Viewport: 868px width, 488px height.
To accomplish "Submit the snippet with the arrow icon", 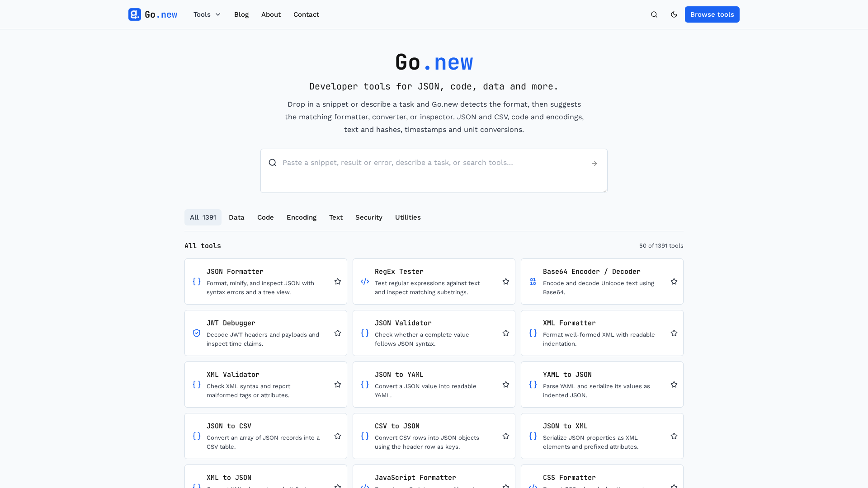I will click(x=594, y=164).
